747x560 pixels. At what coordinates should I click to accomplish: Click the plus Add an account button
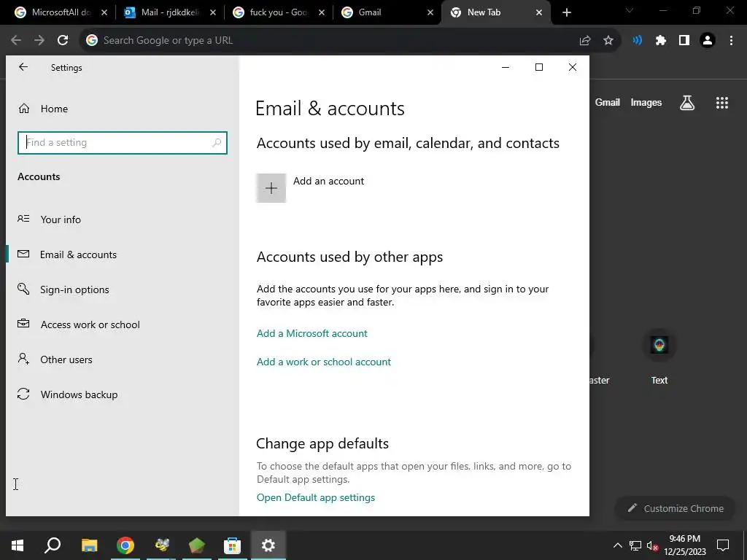click(271, 188)
